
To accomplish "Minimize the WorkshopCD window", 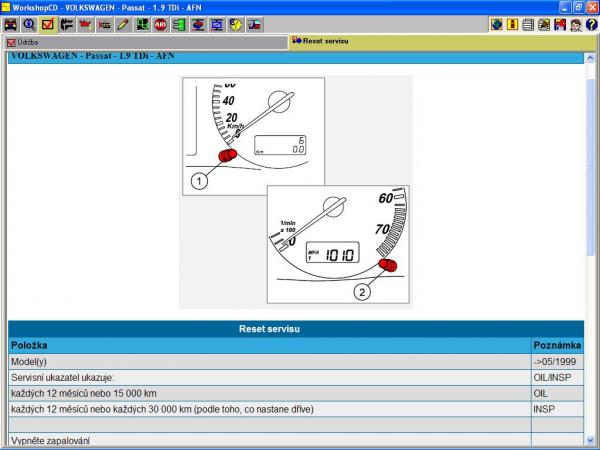I will point(565,7).
